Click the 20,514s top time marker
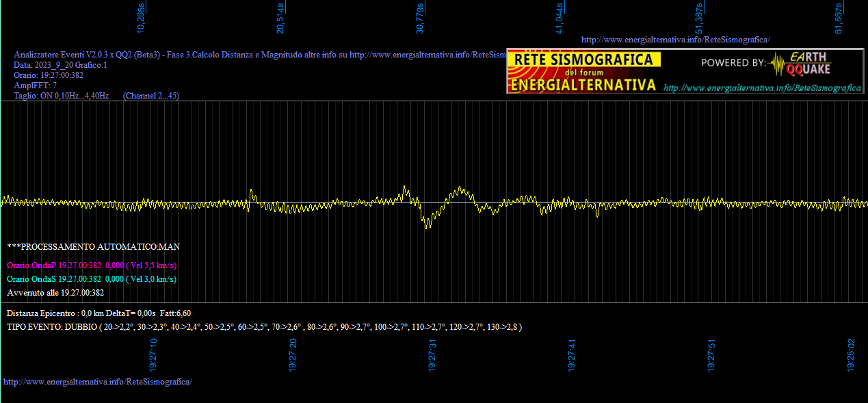This screenshot has height=403, width=868. point(281,18)
